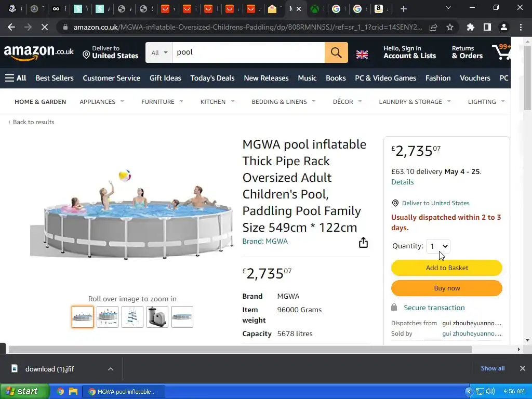Open the Chrome three-dot menu
This screenshot has height=399, width=532.
521,27
